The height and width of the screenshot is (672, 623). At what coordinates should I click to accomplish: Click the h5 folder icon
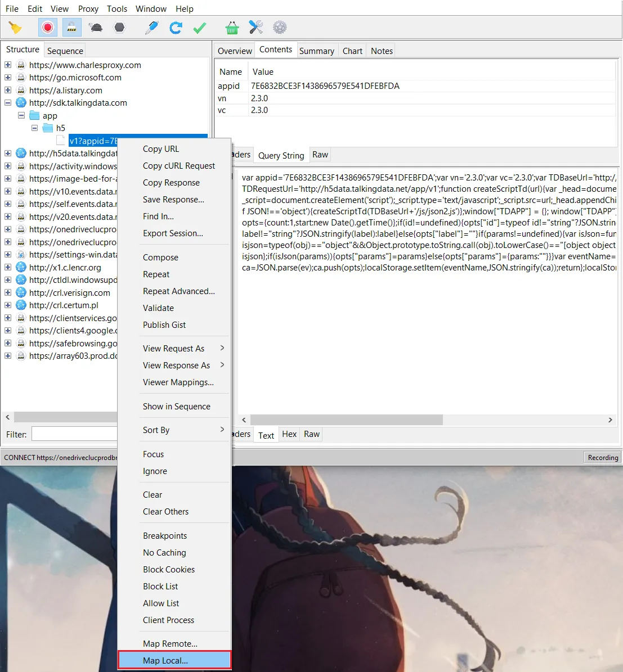click(x=48, y=128)
